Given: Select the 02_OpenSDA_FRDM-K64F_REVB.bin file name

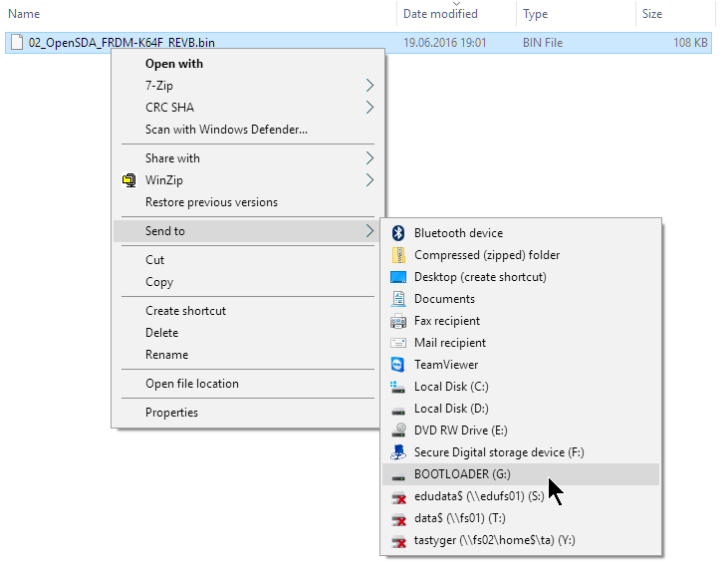Looking at the screenshot, I should coord(121,43).
